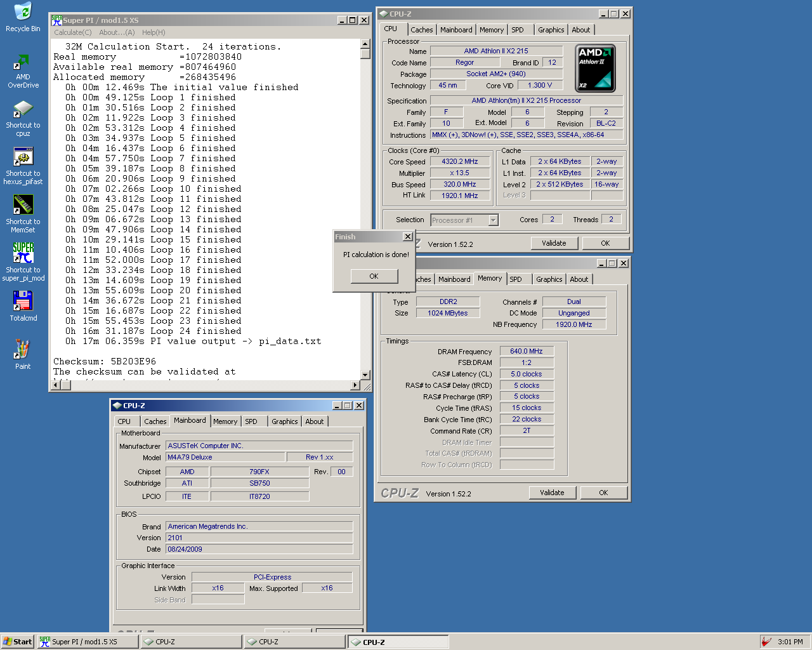Open Caches tab in the Mainboard window
This screenshot has width=812, height=650.
(x=155, y=421)
